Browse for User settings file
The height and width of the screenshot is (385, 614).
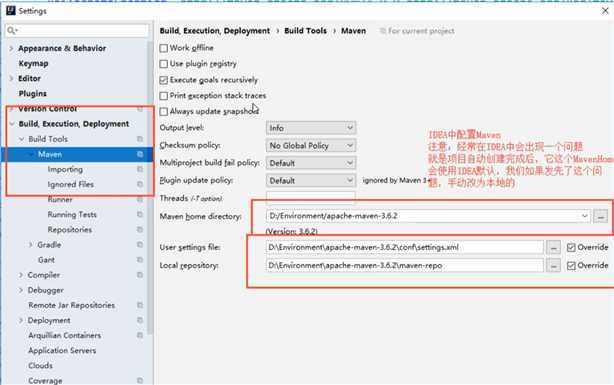click(553, 248)
